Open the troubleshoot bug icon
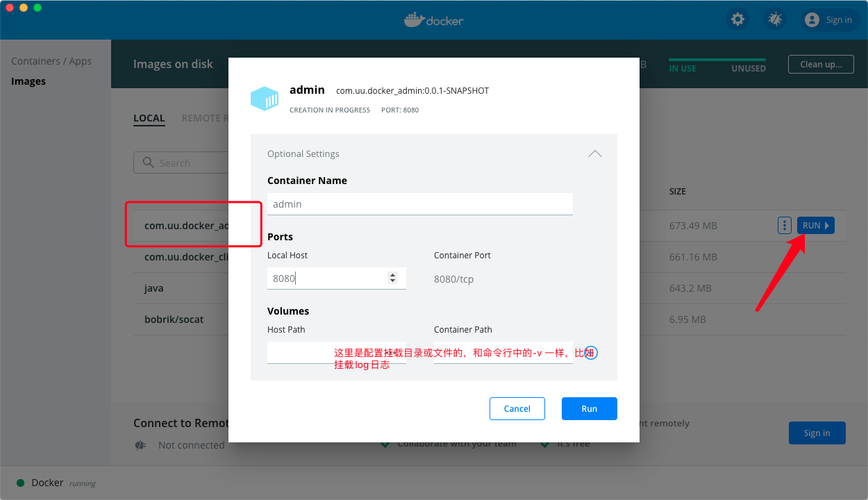The height and width of the screenshot is (500, 868). click(x=775, y=19)
